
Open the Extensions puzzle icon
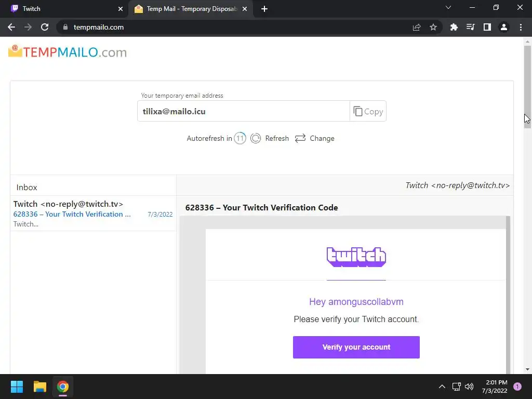[x=454, y=27]
